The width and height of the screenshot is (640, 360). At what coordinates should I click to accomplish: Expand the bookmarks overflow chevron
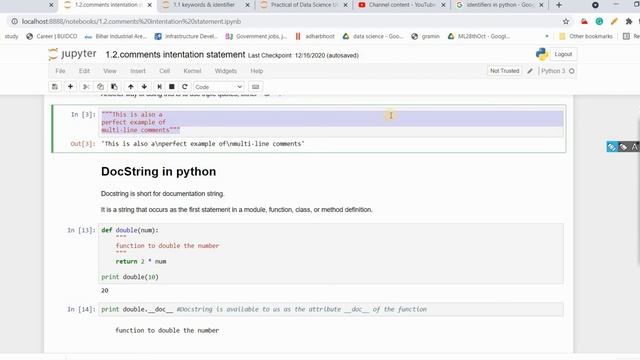(x=547, y=36)
